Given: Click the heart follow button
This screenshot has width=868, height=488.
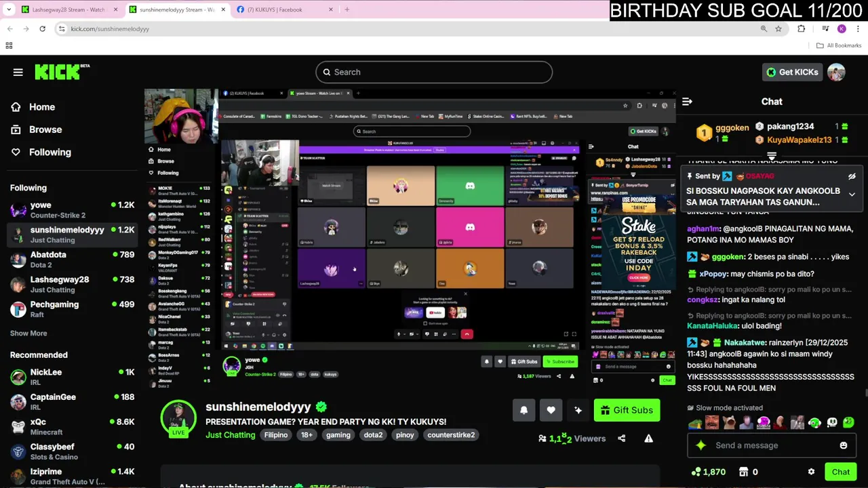Looking at the screenshot, I should coord(551,410).
